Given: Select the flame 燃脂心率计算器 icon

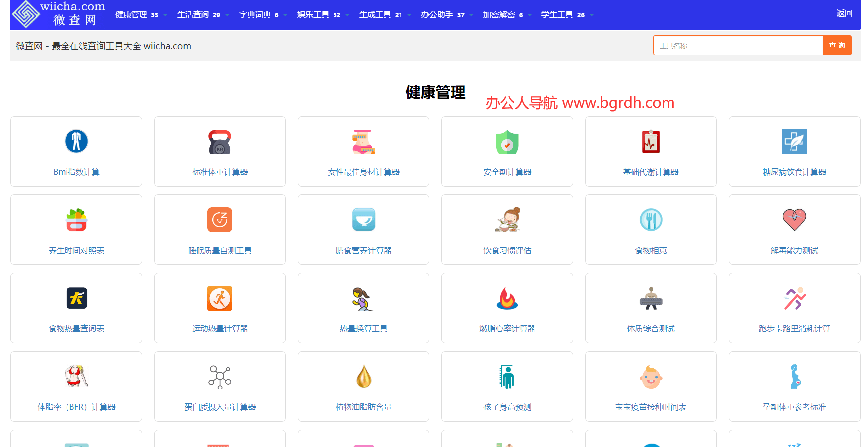Looking at the screenshot, I should [507, 298].
